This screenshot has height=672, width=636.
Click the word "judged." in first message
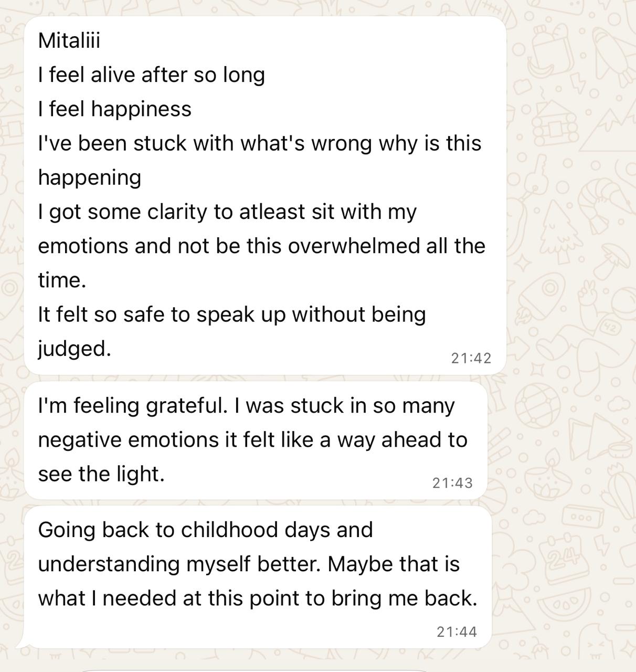pyautogui.click(x=75, y=348)
